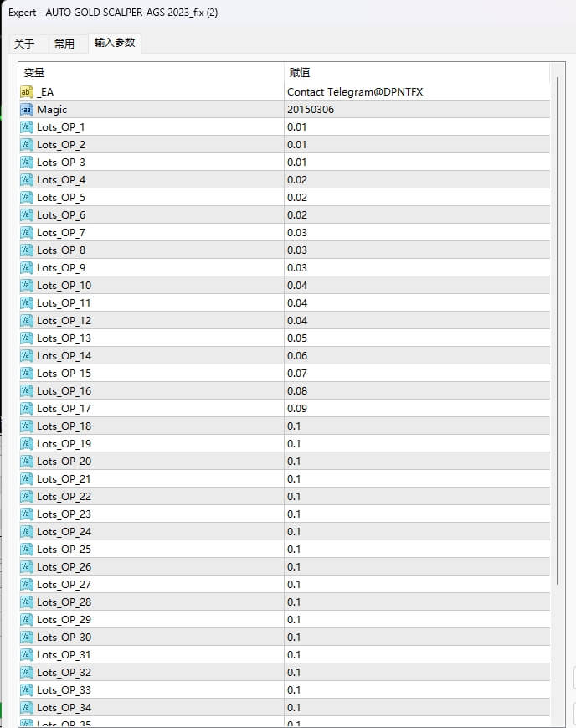Select the Lots_OP_24 variable name
The height and width of the screenshot is (728, 576).
(x=64, y=532)
